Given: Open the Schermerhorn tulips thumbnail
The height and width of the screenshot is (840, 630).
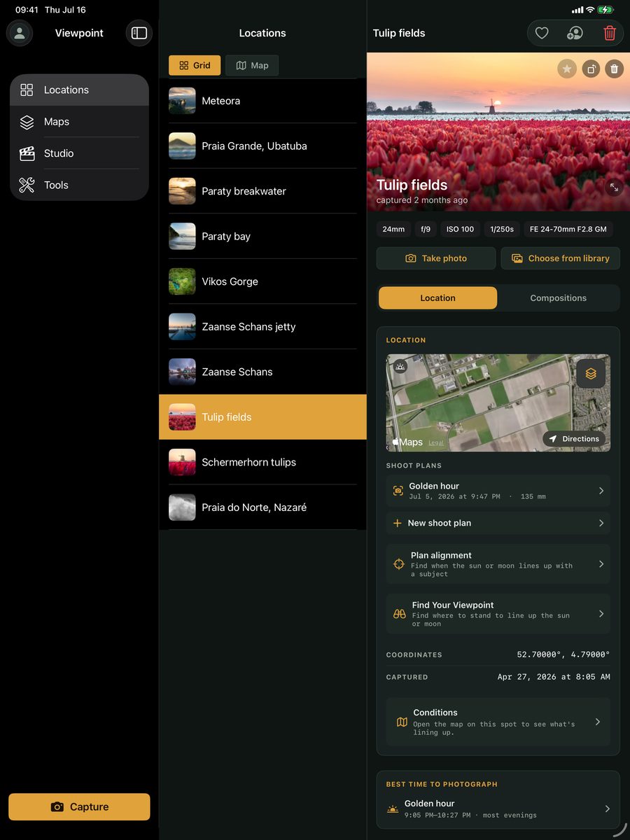Looking at the screenshot, I should coord(182,462).
